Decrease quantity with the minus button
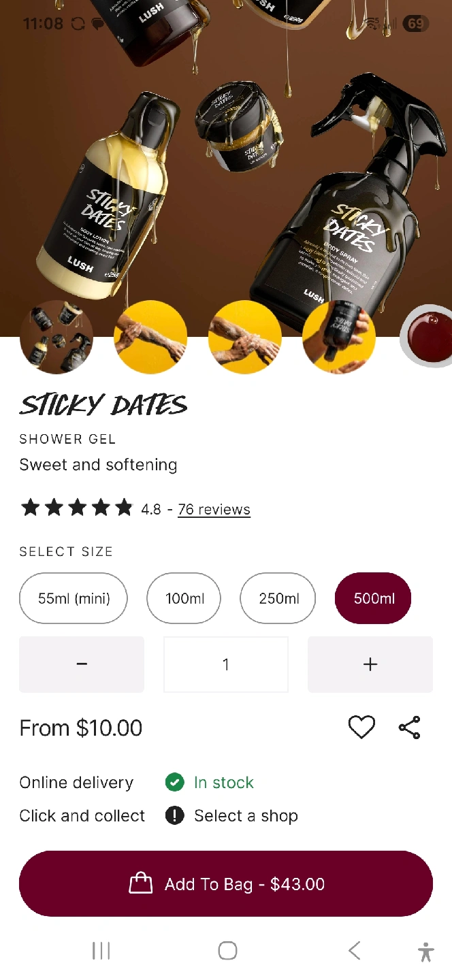This screenshot has height=980, width=452. (x=82, y=664)
